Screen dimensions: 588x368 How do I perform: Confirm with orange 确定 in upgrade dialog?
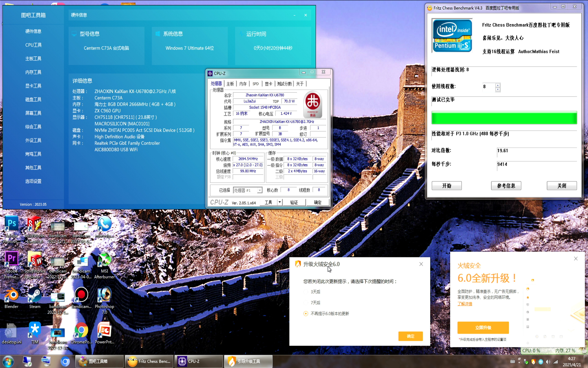click(x=410, y=336)
